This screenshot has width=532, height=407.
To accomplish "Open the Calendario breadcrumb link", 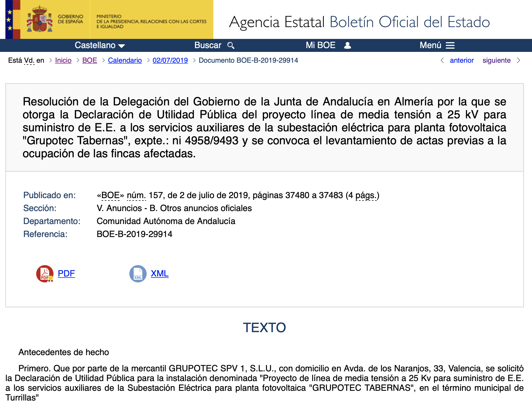I will click(125, 60).
